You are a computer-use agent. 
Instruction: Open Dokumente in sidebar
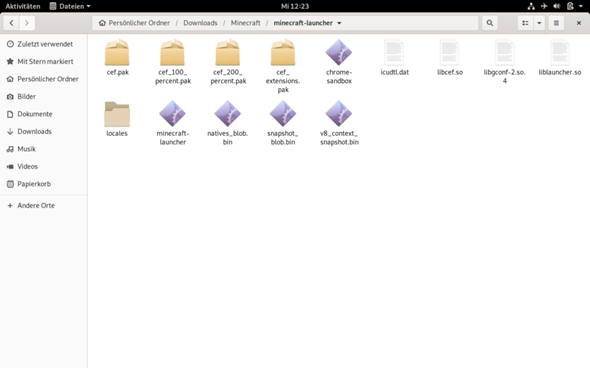44,114
